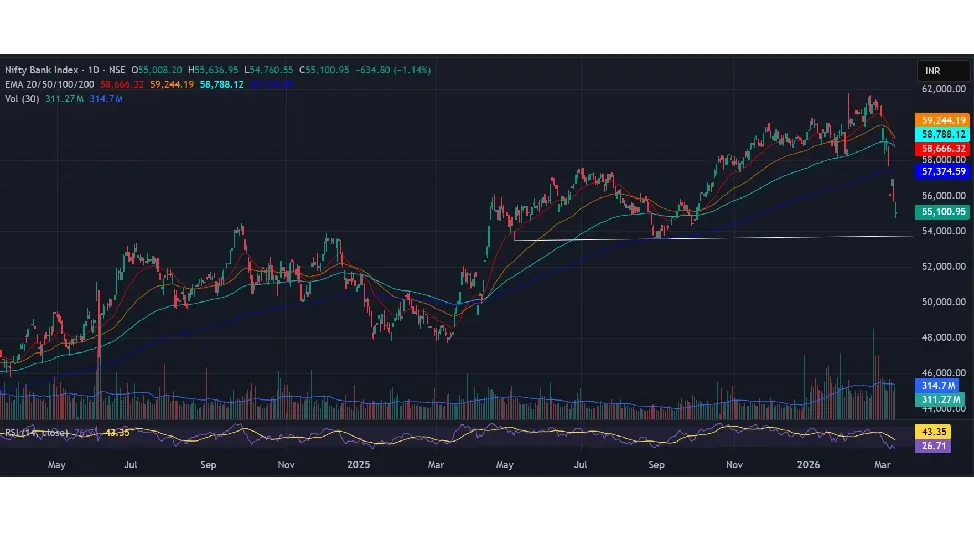Click the red 58,666.32 price axis label

943,148
